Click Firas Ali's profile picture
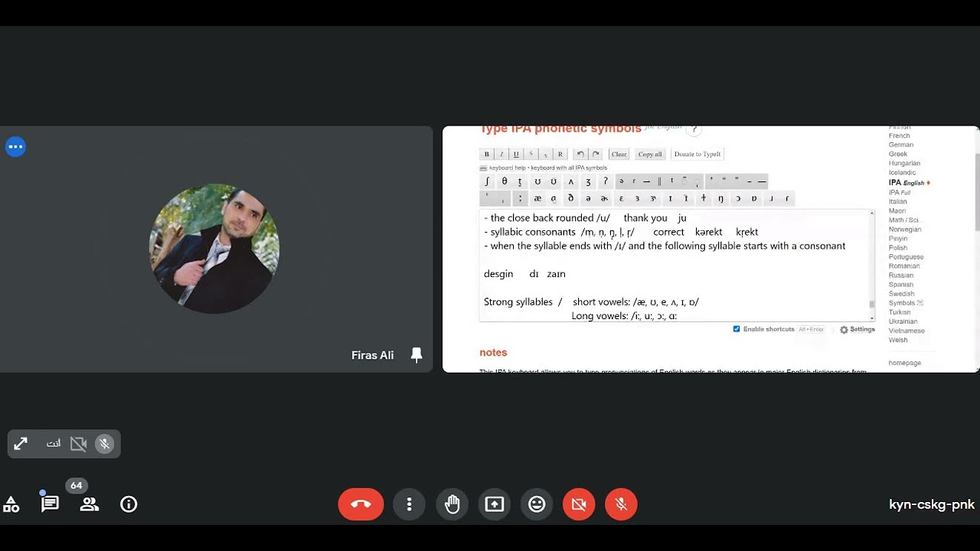The image size is (980, 551). pos(214,249)
